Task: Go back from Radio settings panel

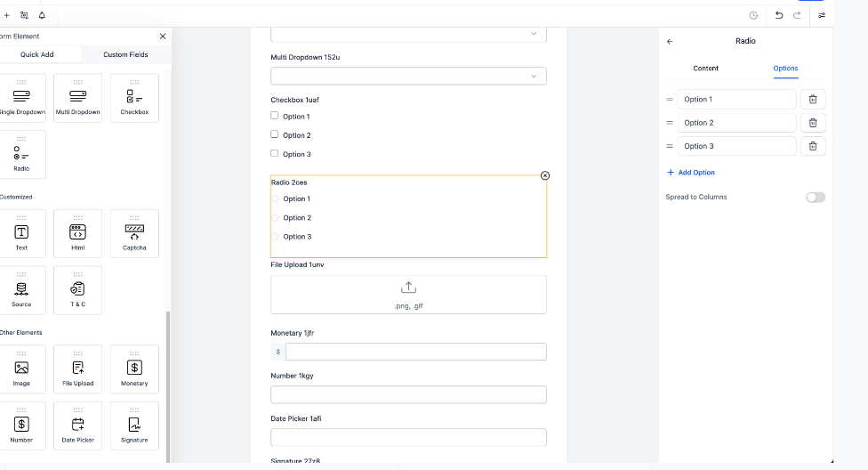Action: click(x=670, y=41)
